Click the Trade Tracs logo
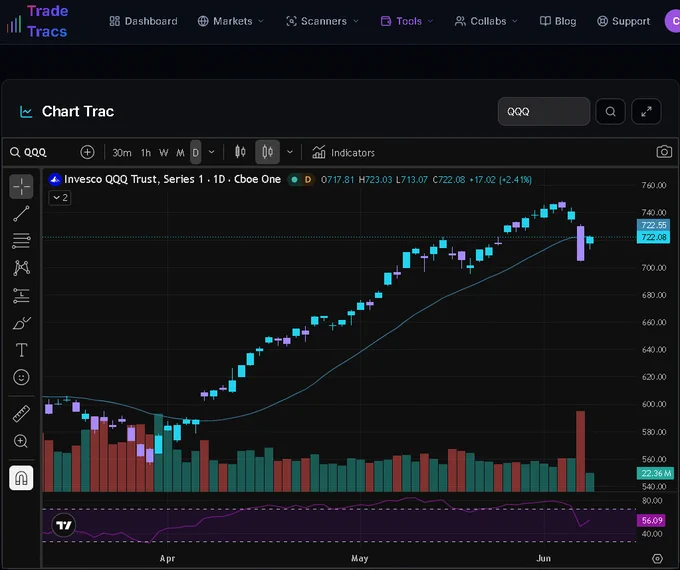 pos(37,21)
